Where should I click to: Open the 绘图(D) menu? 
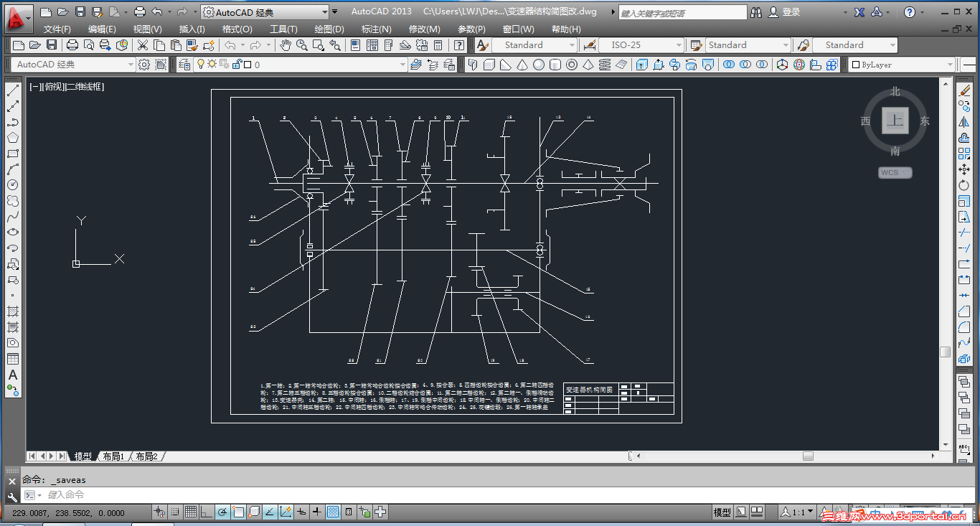329,29
